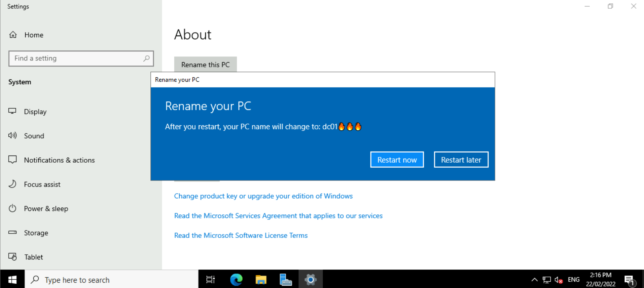Read the Microsoft Software License Terms
Image resolution: width=644 pixels, height=288 pixels.
[241, 235]
